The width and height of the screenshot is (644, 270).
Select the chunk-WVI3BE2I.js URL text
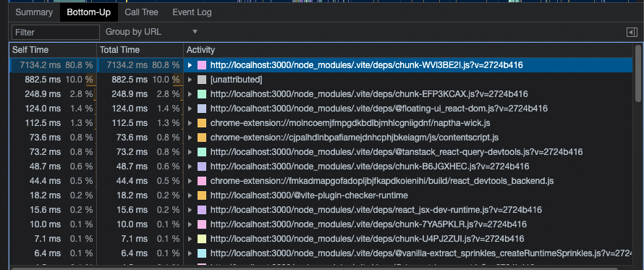tap(366, 65)
